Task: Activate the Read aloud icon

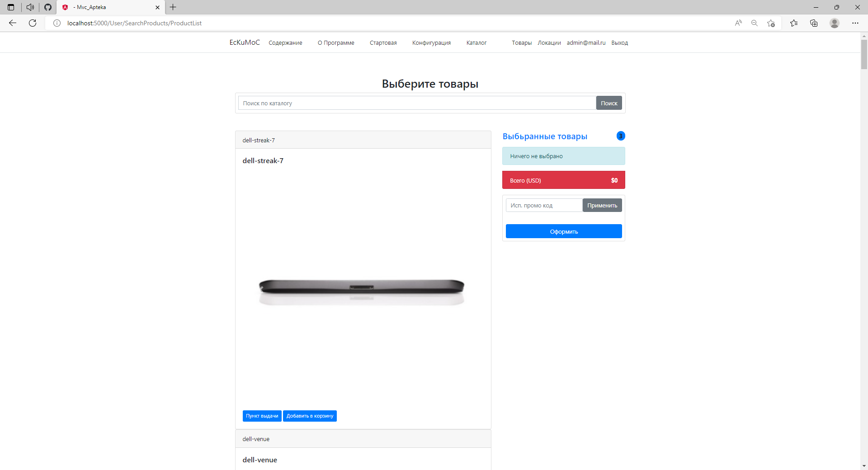Action: (738, 23)
